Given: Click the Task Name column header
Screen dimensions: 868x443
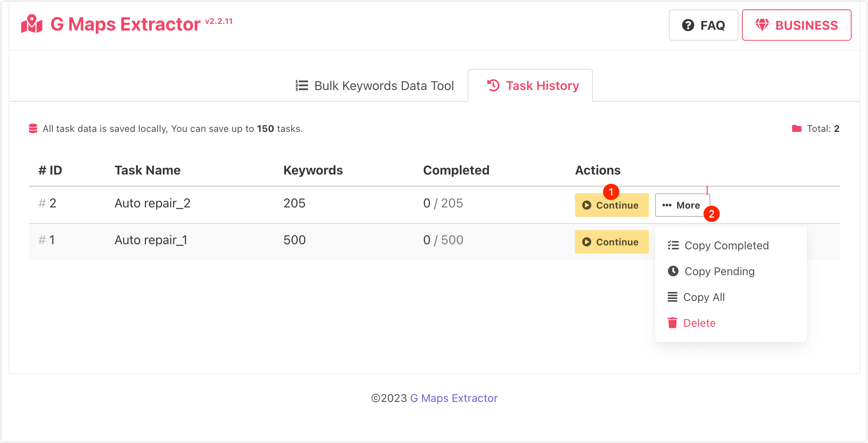Looking at the screenshot, I should 148,170.
